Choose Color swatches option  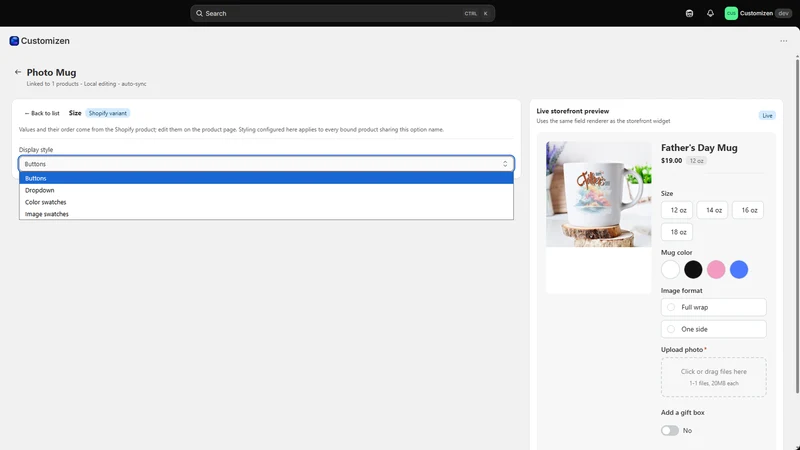266,202
